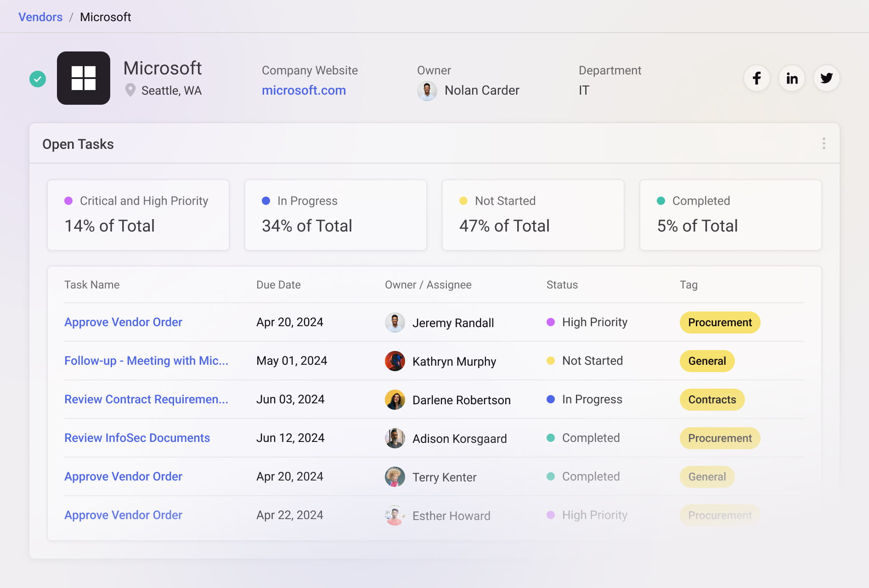
Task: Click Nolan Carder's avatar
Action: [x=427, y=91]
